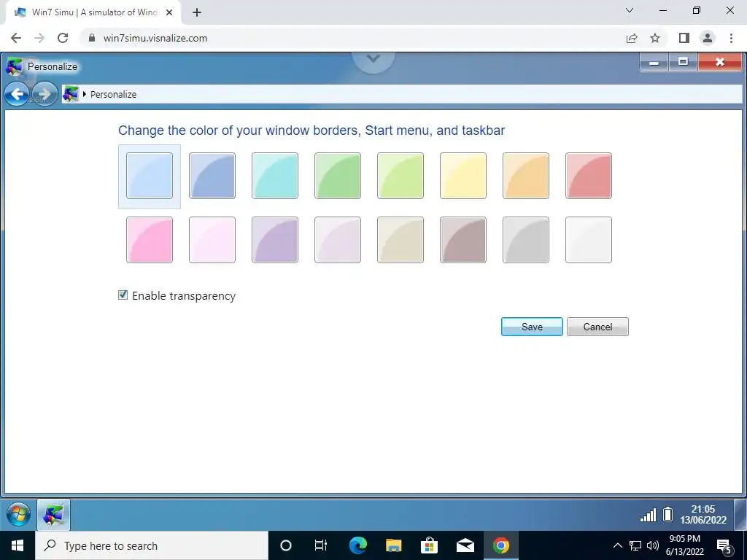This screenshot has width=747, height=560.
Task: Choose the brown taupe color swatch
Action: tap(463, 240)
